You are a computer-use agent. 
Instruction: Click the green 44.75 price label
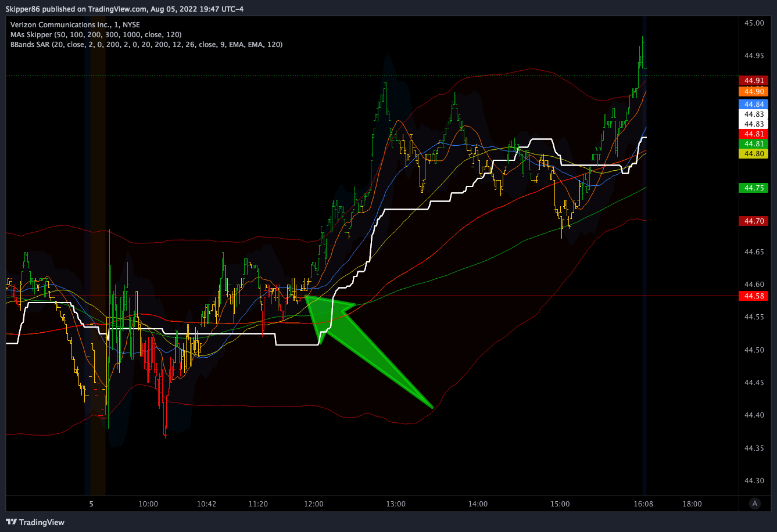(x=754, y=188)
